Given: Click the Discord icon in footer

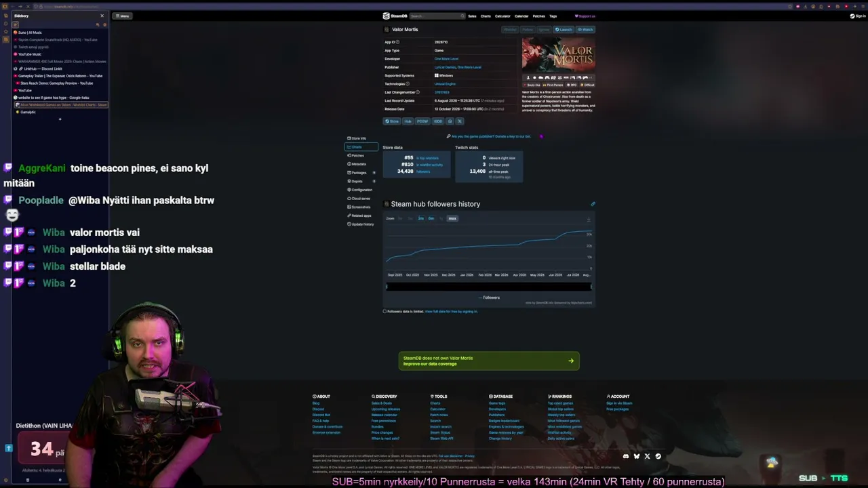Looking at the screenshot, I should [625, 456].
